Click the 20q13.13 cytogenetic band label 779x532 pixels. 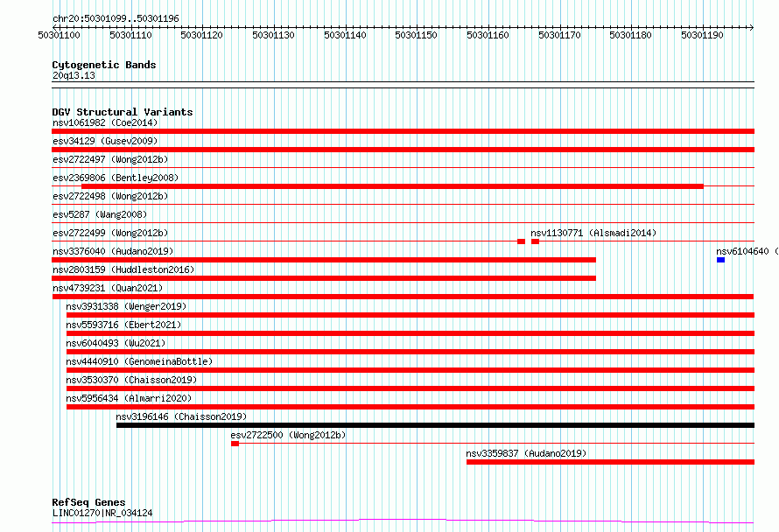tap(74, 75)
